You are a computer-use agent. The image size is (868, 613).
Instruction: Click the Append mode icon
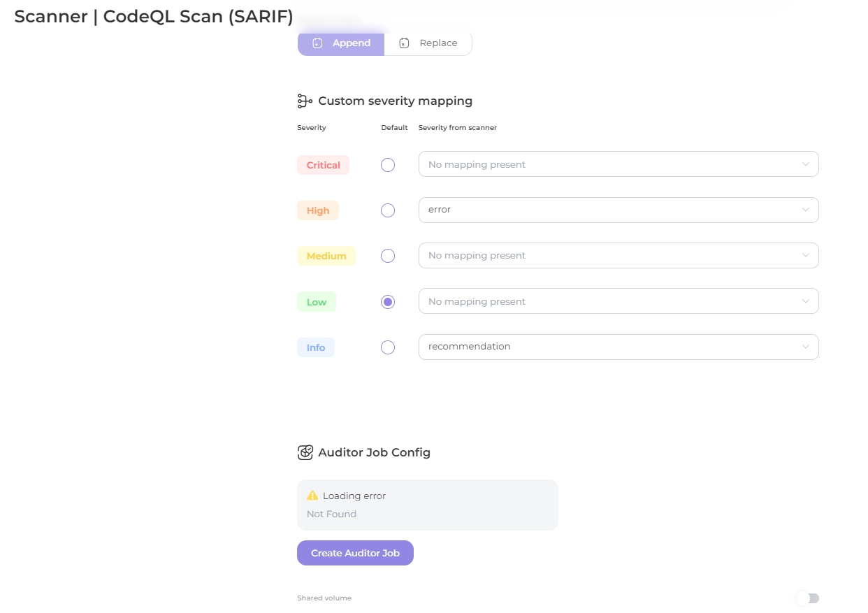[x=317, y=43]
